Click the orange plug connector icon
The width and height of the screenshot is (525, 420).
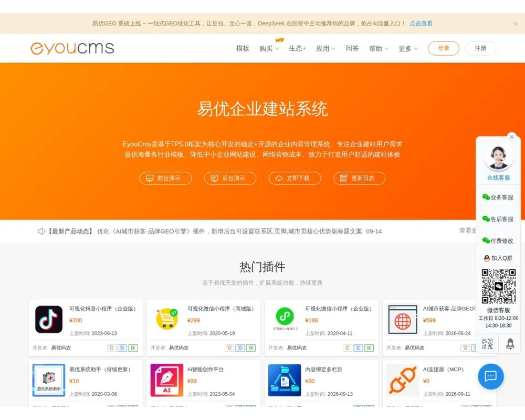pyautogui.click(x=403, y=380)
